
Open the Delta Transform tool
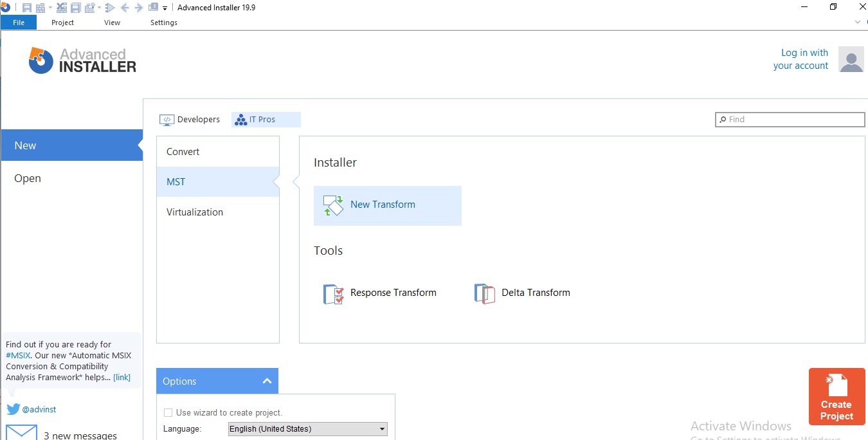[535, 293]
